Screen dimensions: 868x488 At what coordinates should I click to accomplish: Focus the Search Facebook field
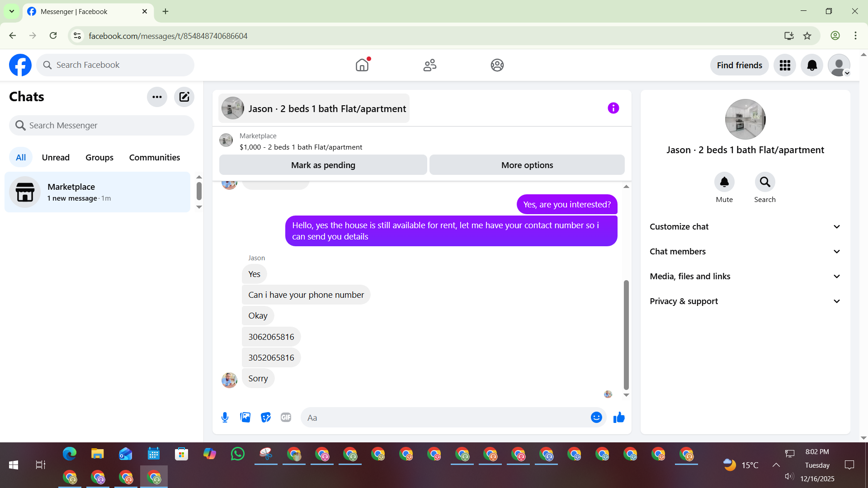[115, 65]
